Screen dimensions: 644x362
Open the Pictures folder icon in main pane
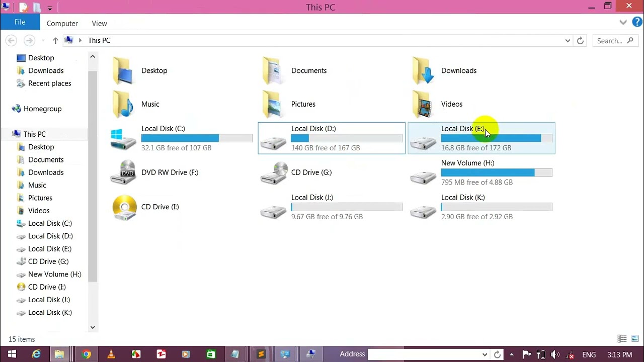[272, 104]
